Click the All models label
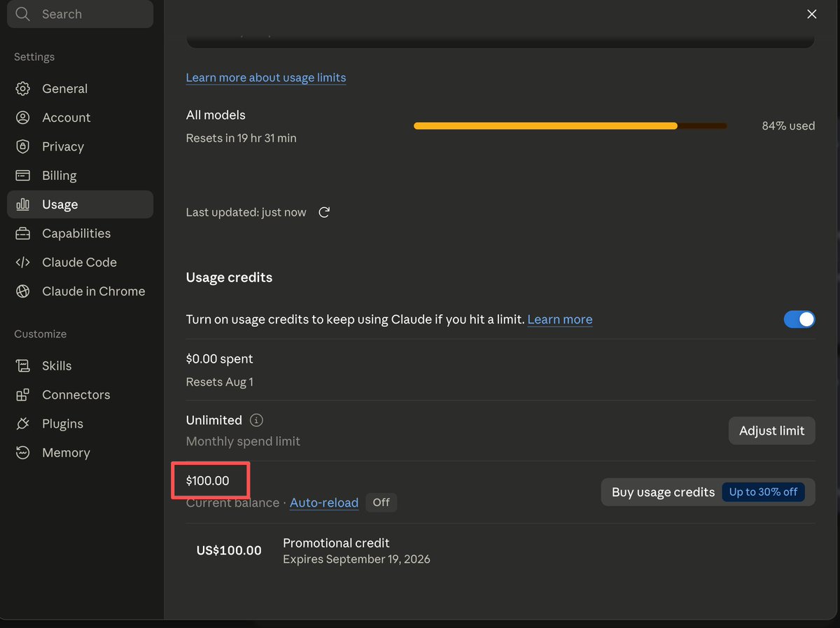Screen dimensions: 840x628 coord(216,115)
